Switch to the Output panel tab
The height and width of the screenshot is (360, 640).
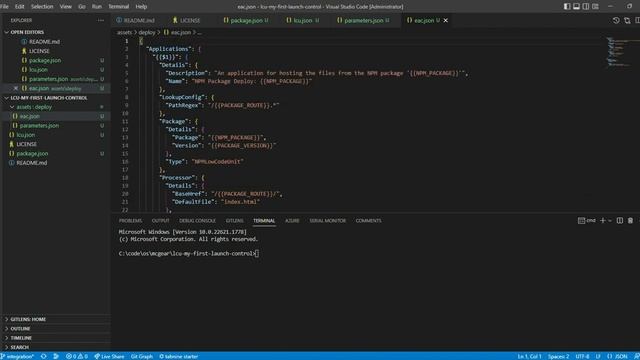(x=160, y=220)
